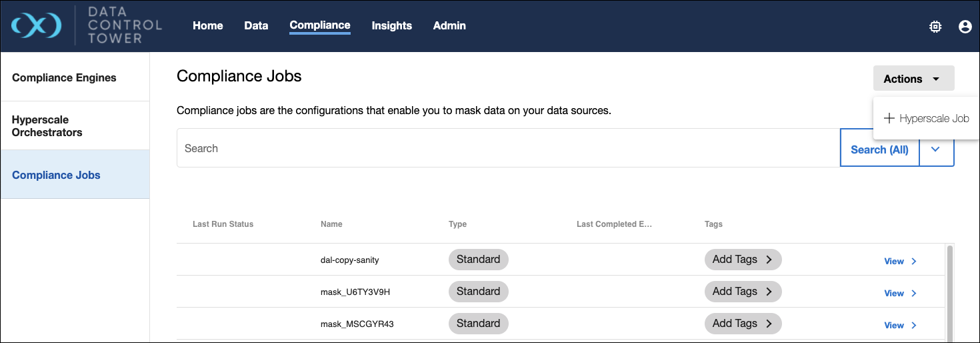
Task: Sort by the Name column header
Action: (331, 224)
